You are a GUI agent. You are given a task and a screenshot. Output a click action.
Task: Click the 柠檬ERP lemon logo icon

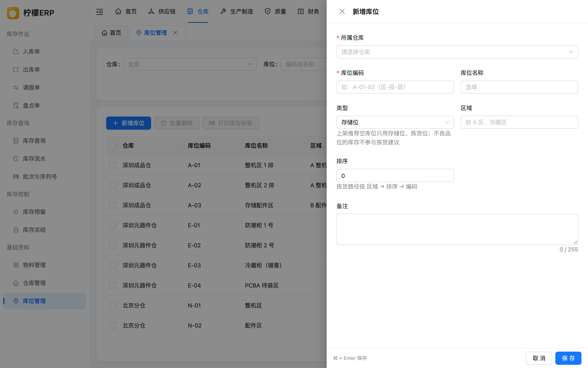tap(13, 13)
